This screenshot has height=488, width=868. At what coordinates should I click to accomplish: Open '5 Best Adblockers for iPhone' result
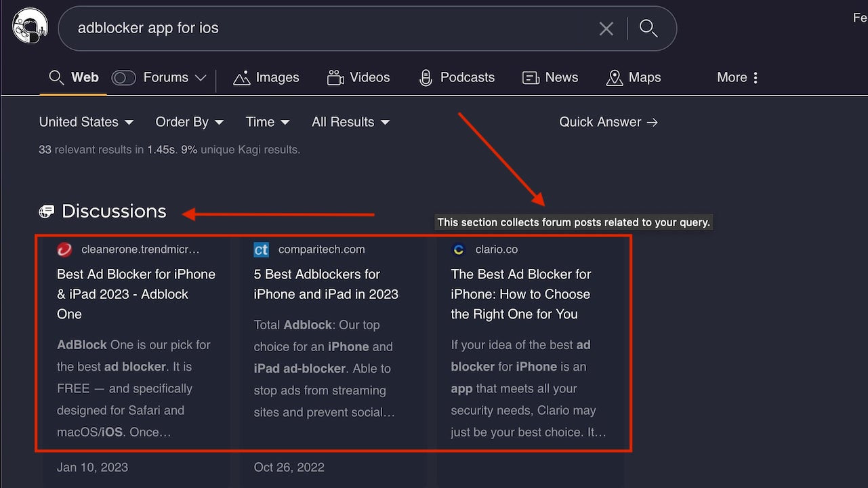pos(326,284)
